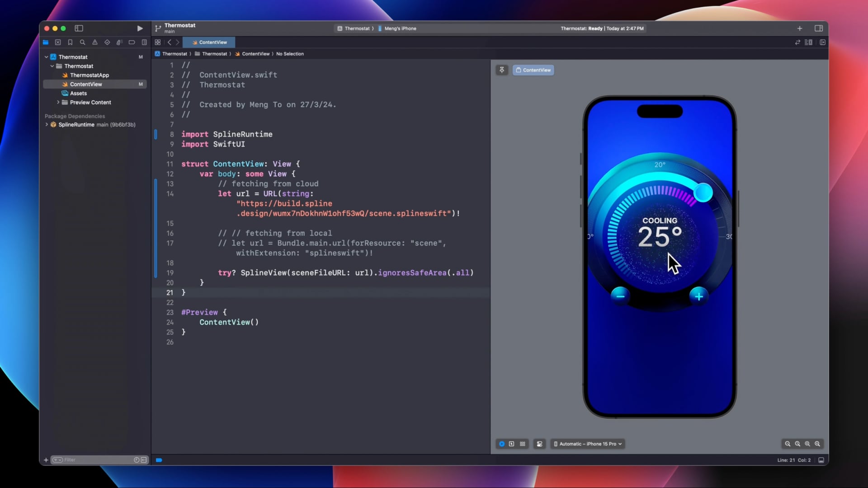Expand the Preview Content folder

pos(58,102)
